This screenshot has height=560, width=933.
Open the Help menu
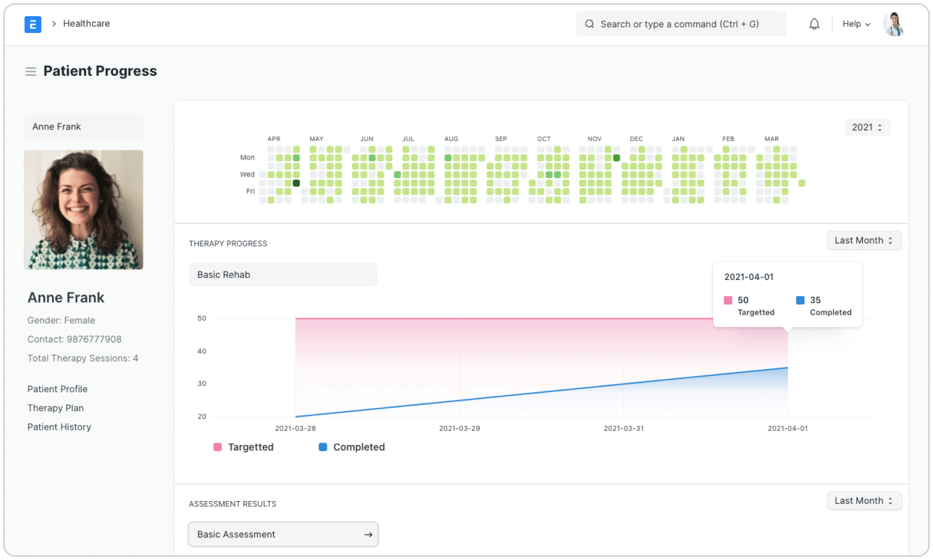pyautogui.click(x=856, y=24)
